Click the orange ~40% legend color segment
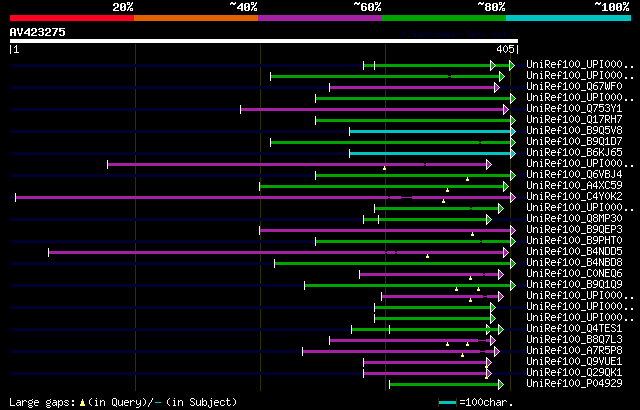Viewport: 640px width, 410px height. pos(196,18)
